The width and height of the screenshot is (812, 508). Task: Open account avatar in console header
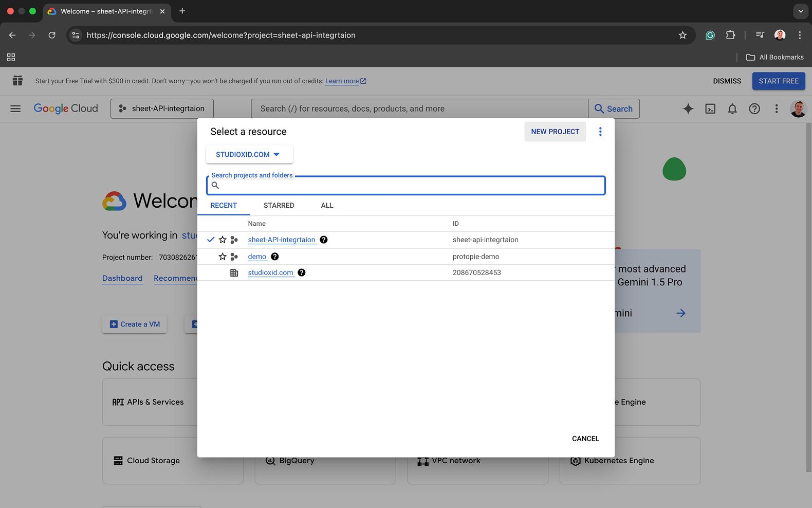(x=798, y=108)
